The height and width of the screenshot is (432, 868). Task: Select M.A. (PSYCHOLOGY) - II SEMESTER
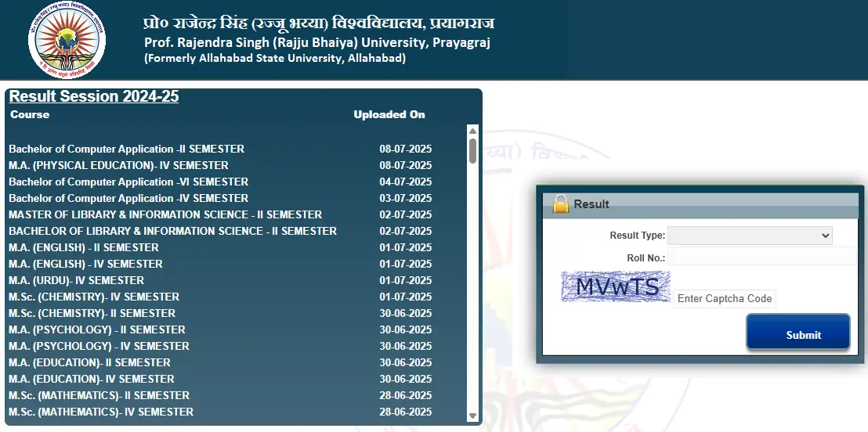tap(97, 329)
